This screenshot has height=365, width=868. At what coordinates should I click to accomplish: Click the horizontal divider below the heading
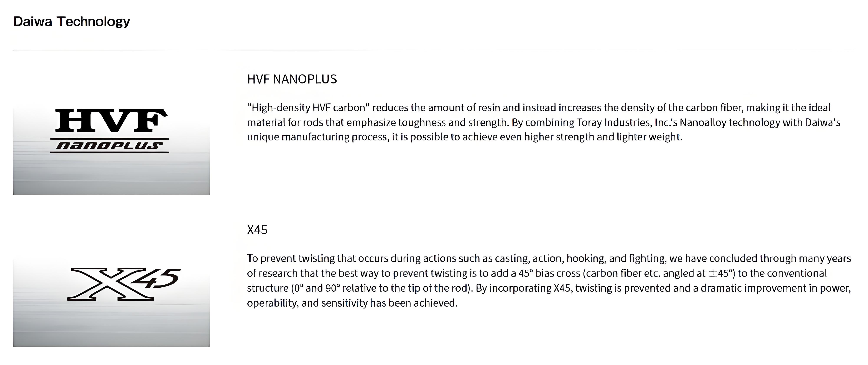[x=434, y=50]
